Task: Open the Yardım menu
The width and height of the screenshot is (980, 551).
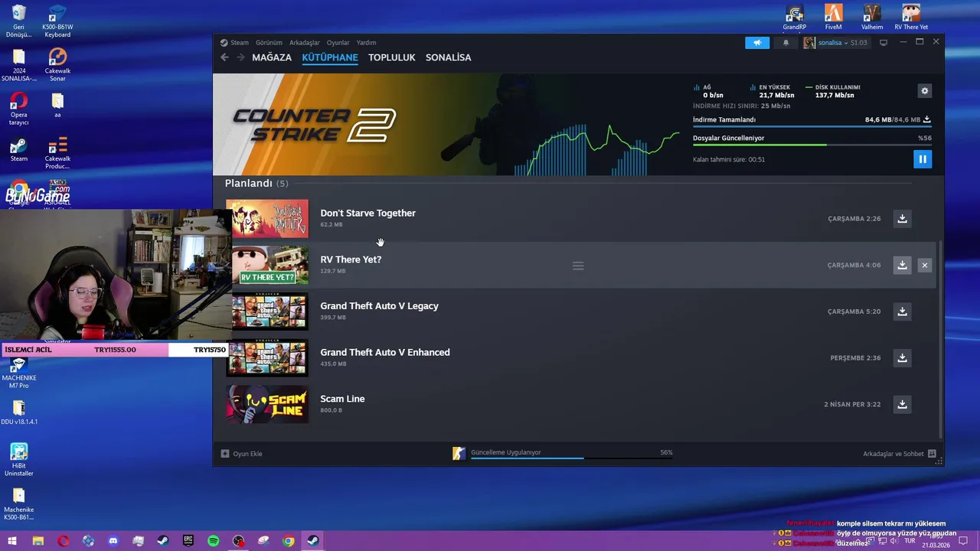Action: (366, 43)
